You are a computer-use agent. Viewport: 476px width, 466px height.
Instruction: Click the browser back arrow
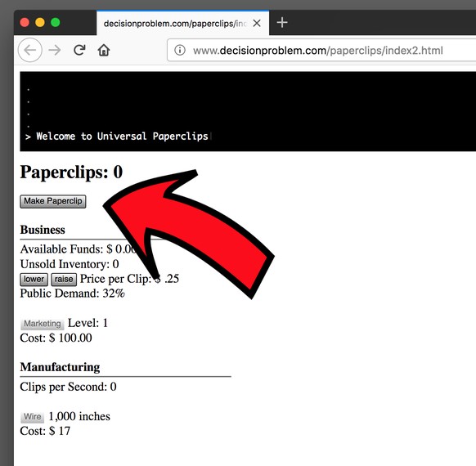pos(29,50)
